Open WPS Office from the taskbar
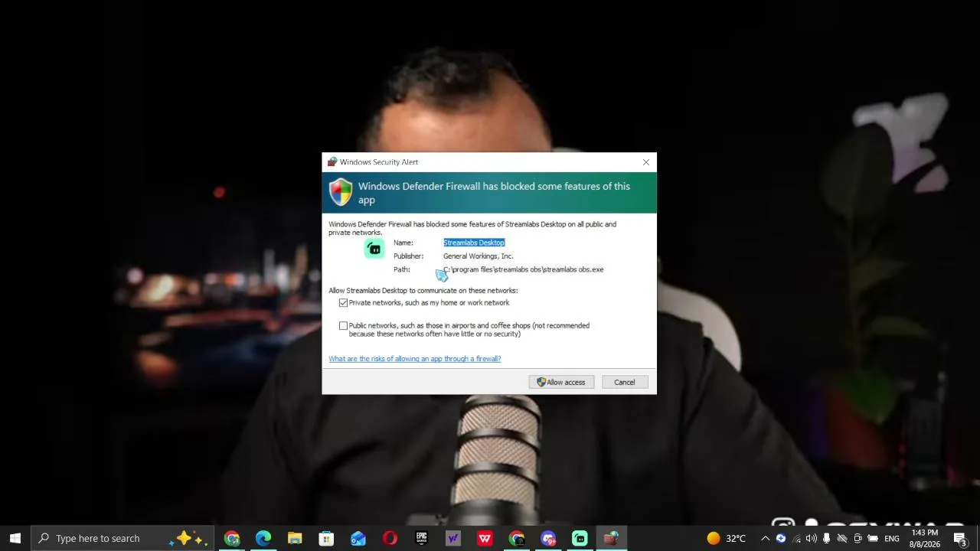Screen dimensions: 980x551 tap(485, 538)
